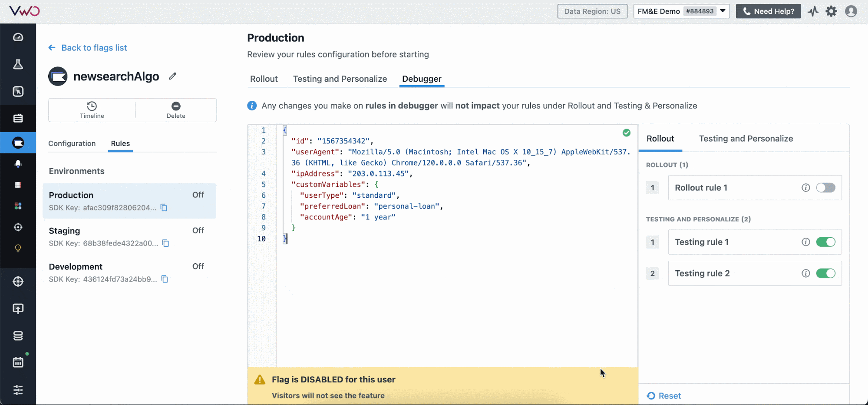
Task: Open the activity pulse icon in header
Action: [813, 11]
